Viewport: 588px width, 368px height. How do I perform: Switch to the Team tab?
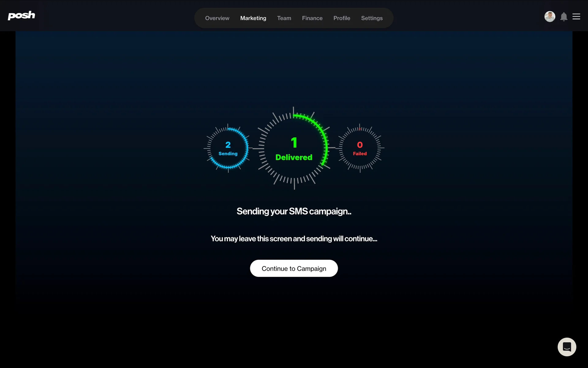pos(284,18)
